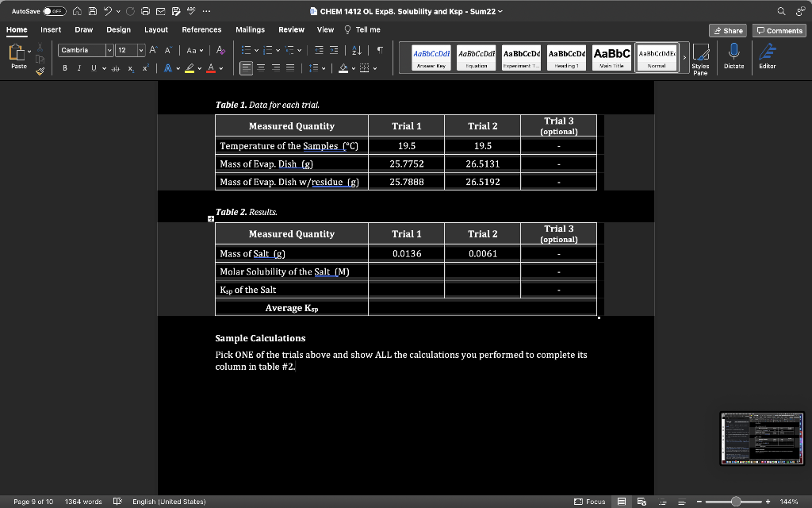This screenshot has width=812, height=508.
Task: Open the Change Case Aa dropdown
Action: [195, 50]
